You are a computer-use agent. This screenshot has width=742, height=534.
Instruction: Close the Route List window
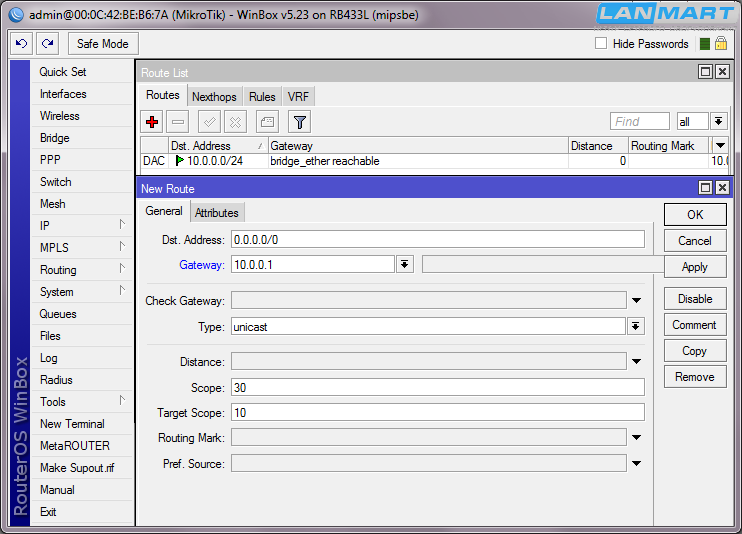[722, 72]
